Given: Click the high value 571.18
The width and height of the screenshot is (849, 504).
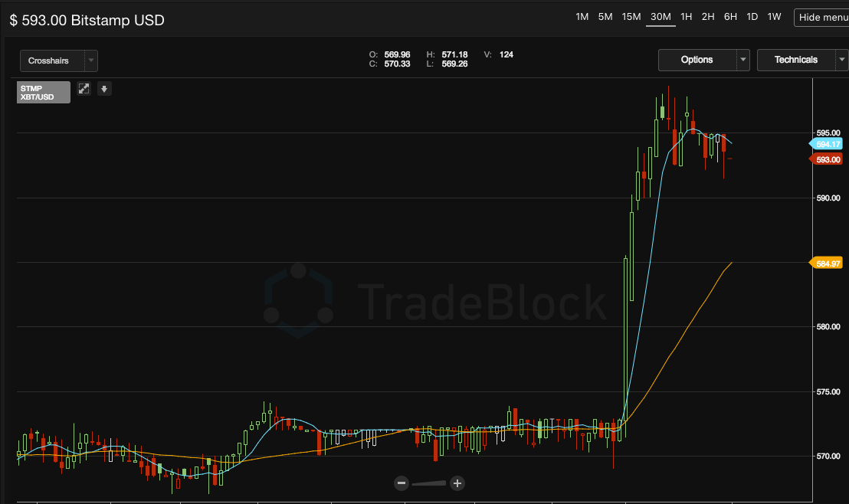Looking at the screenshot, I should (x=454, y=54).
